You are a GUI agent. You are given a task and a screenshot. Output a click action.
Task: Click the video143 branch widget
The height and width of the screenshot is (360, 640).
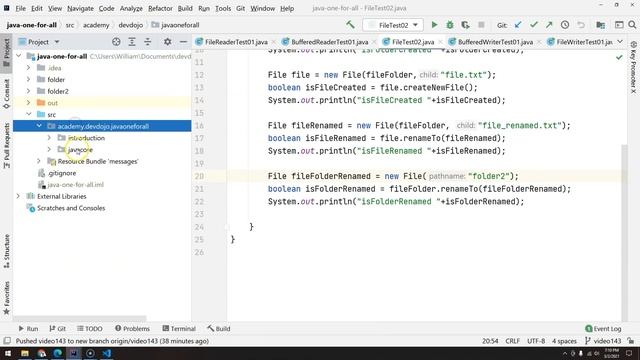pyautogui.click(x=603, y=341)
